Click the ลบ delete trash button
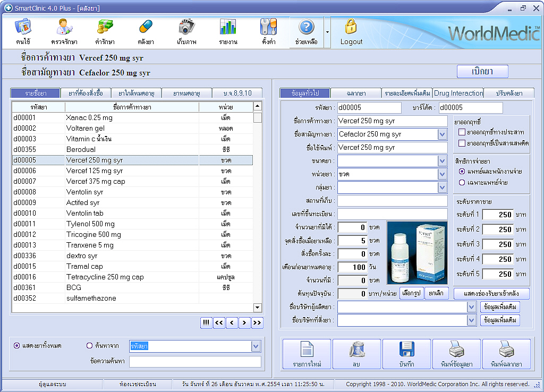544x392 pixels. tap(356, 354)
